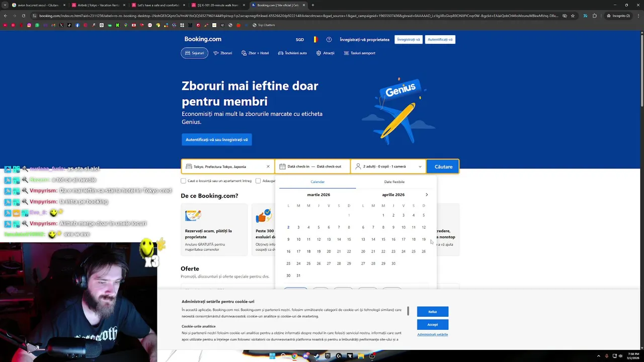The image size is (644, 362).
Task: Select language via Romanian flag icon
Action: tap(315, 39)
